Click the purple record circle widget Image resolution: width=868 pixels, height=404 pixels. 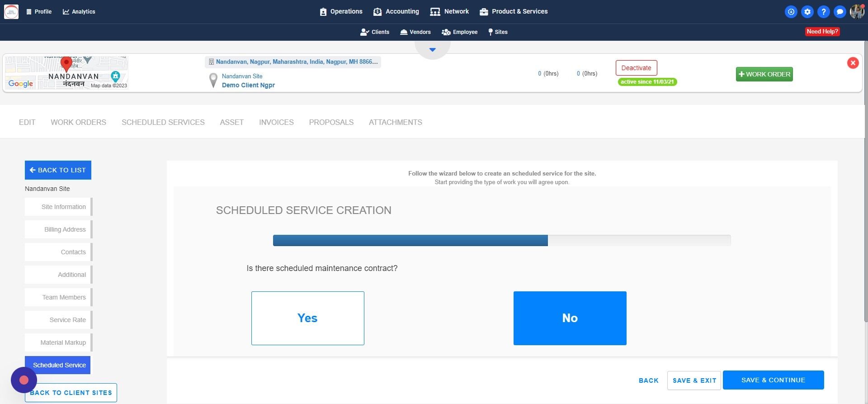(x=24, y=380)
